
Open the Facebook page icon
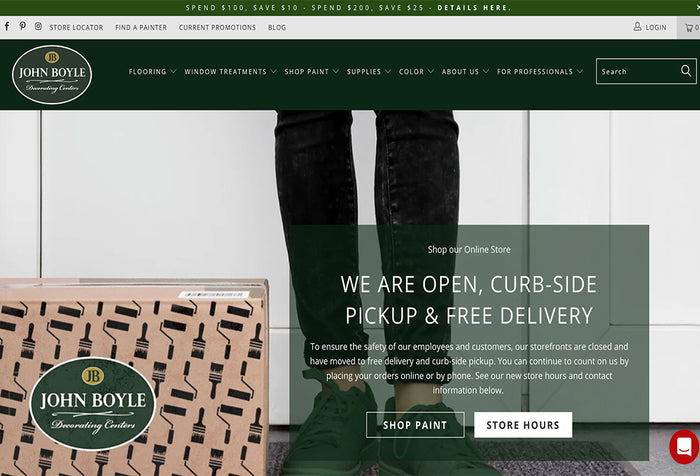7,26
